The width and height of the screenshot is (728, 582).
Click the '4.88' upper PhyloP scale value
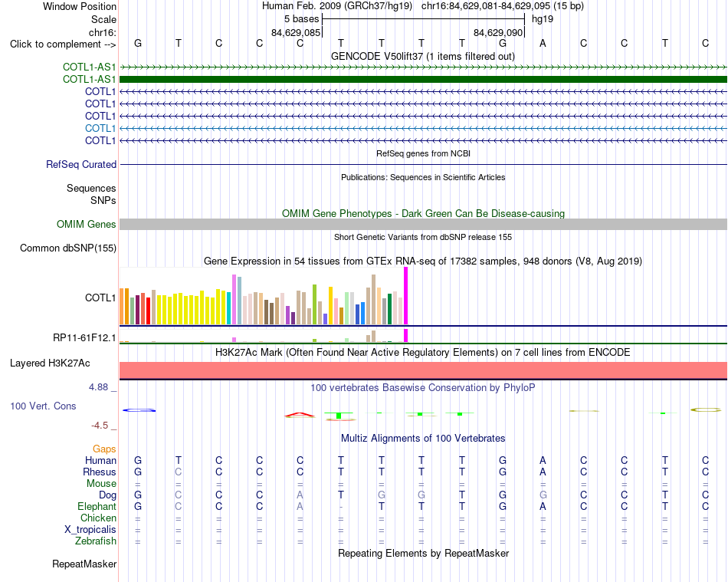coord(98,387)
